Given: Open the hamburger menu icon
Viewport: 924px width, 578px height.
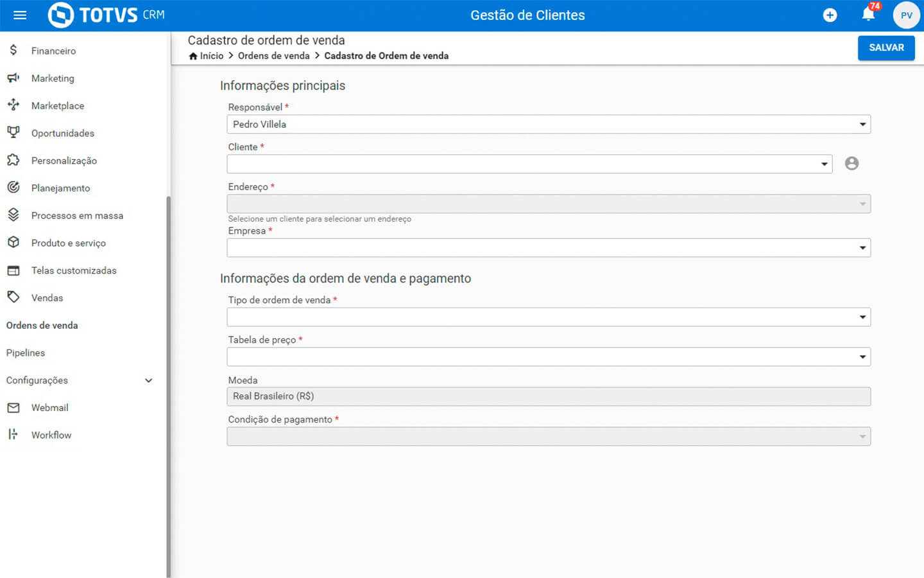Looking at the screenshot, I should pyautogui.click(x=20, y=15).
